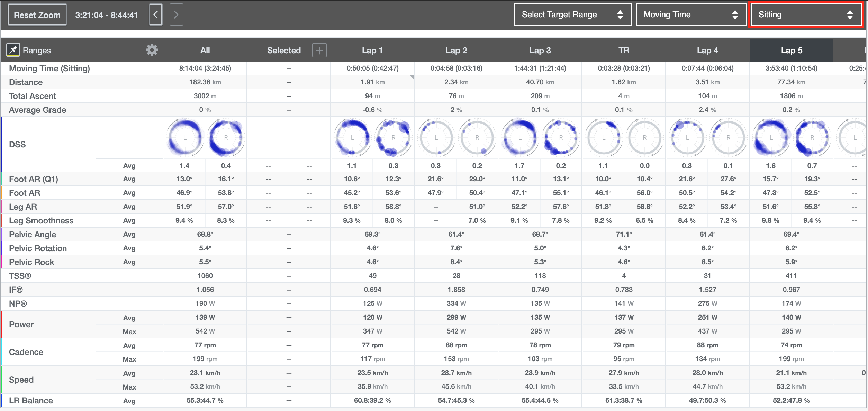
Task: Go to previous range with left arrow
Action: tap(156, 15)
